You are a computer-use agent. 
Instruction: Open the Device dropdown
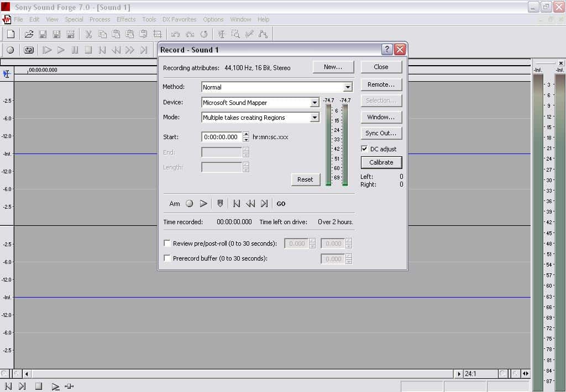pyautogui.click(x=315, y=103)
